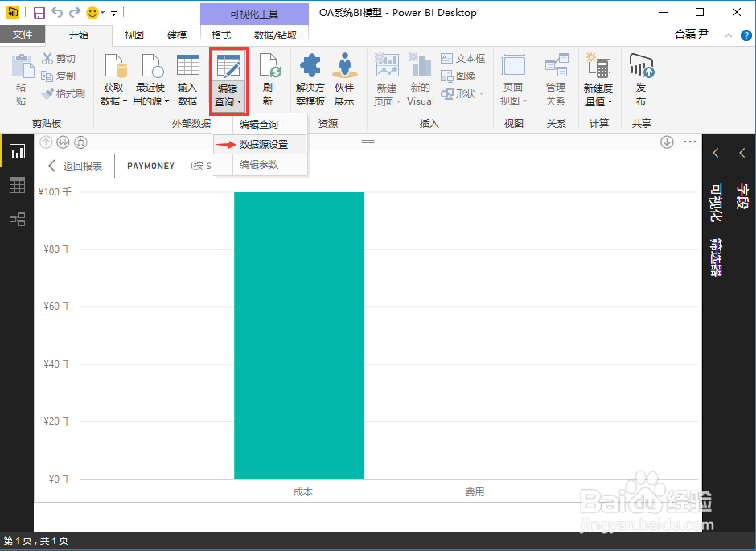Click the drill up arrow icon
Image resolution: width=756 pixels, height=551 pixels.
click(46, 142)
